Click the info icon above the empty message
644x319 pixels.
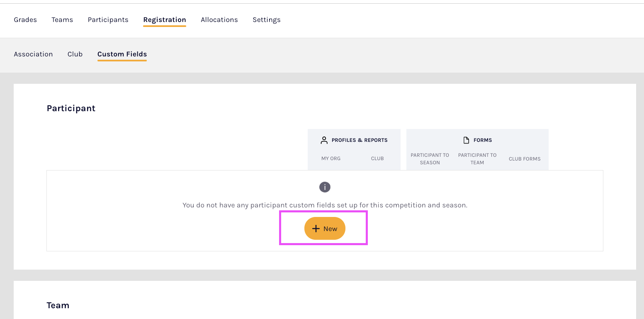click(x=325, y=187)
